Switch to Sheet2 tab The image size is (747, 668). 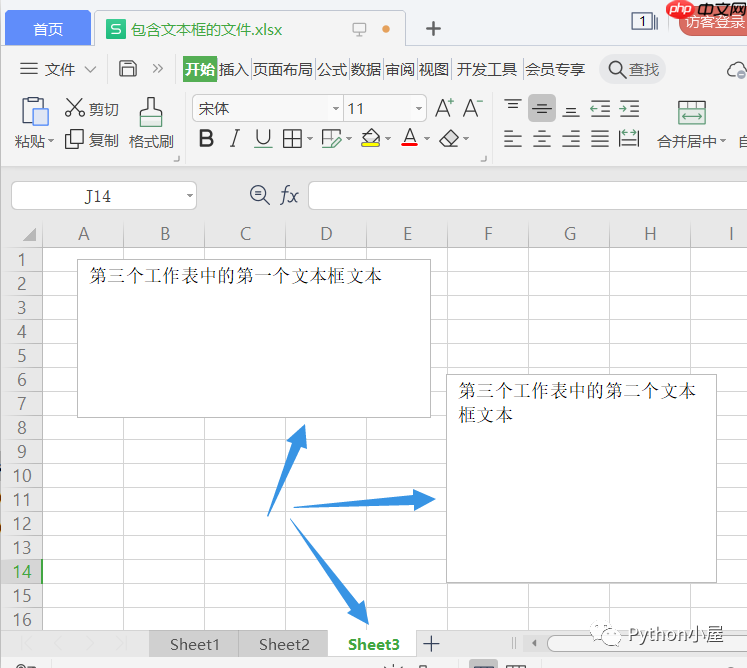(x=284, y=644)
